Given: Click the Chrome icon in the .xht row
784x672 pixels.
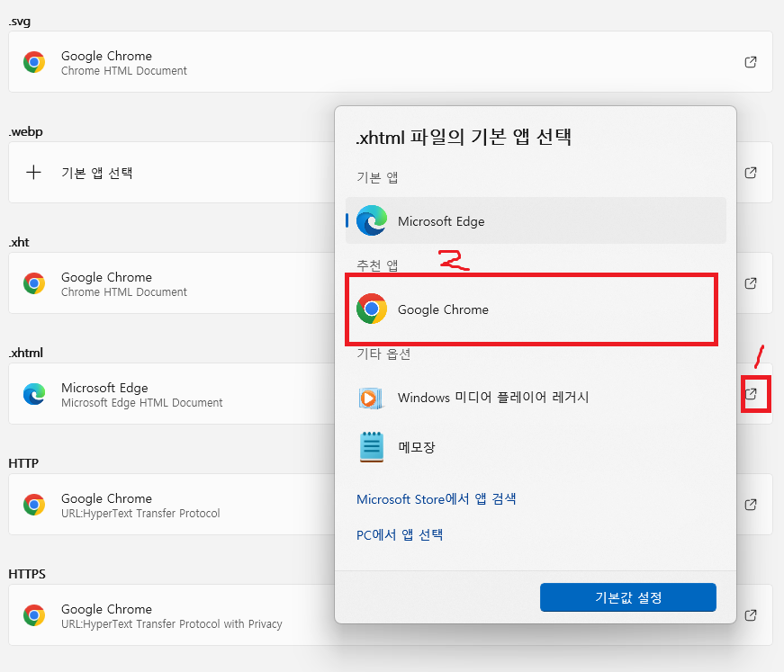Looking at the screenshot, I should click(x=34, y=283).
